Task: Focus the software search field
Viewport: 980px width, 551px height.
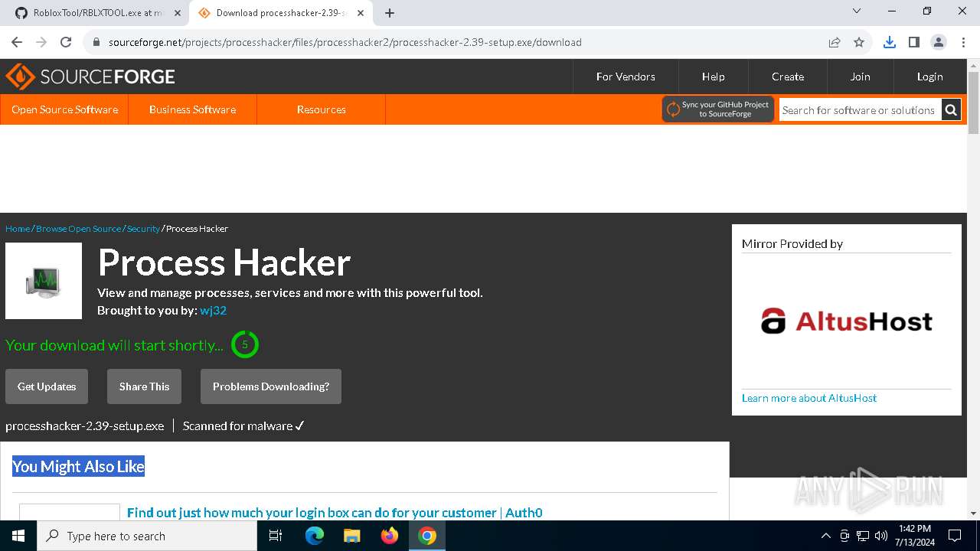Action: 860,110
